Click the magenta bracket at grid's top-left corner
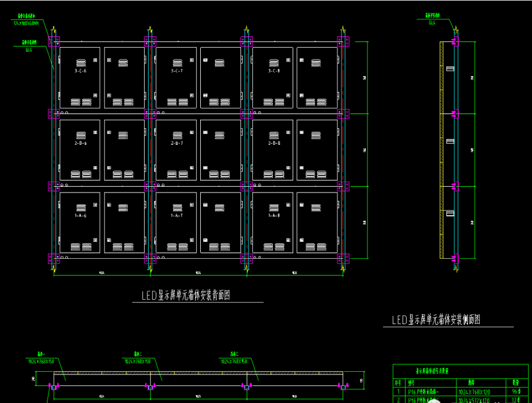The height and width of the screenshot is (403, 532). click(53, 41)
